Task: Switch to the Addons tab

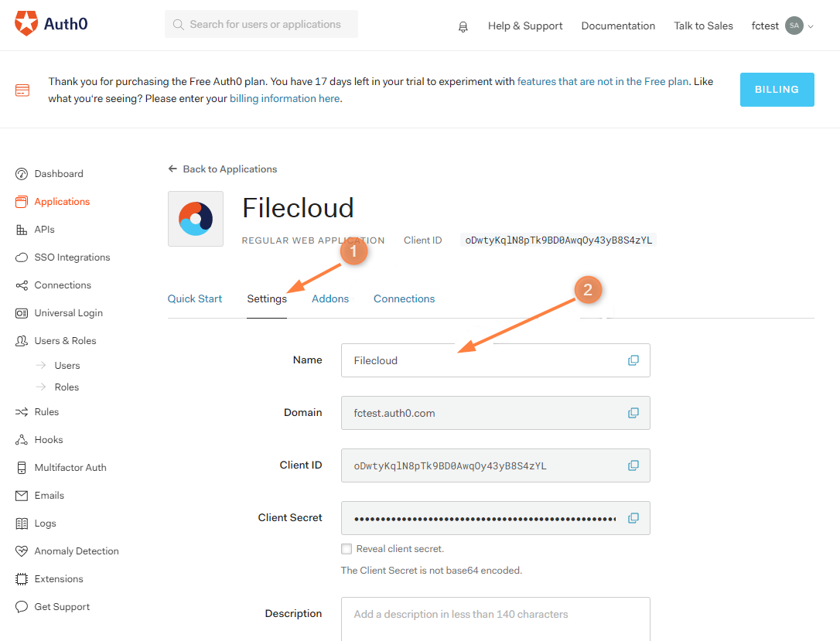Action: 330,298
